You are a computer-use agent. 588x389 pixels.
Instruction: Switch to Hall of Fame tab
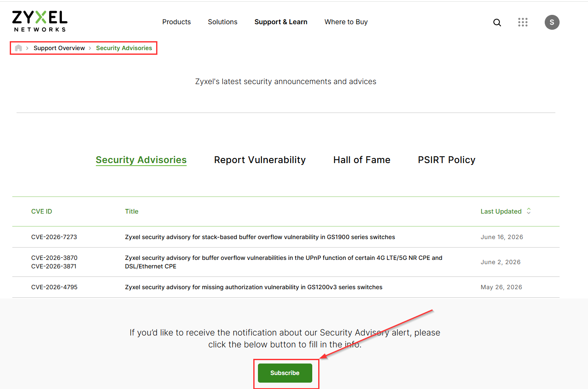point(362,160)
